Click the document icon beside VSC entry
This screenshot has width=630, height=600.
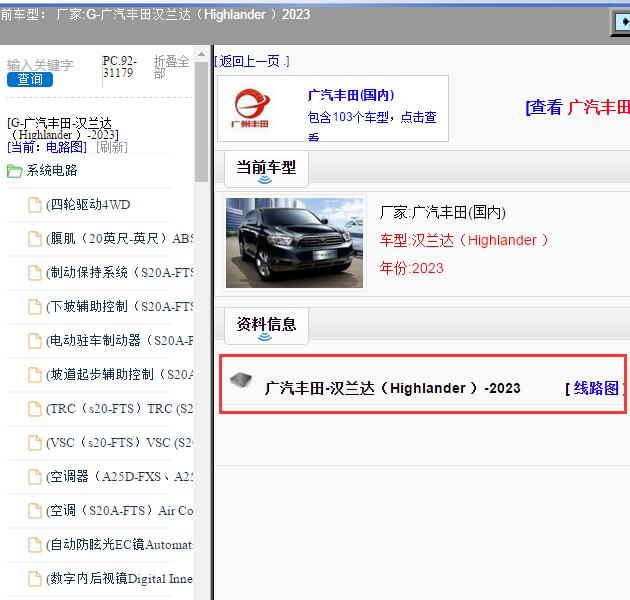(x=35, y=443)
